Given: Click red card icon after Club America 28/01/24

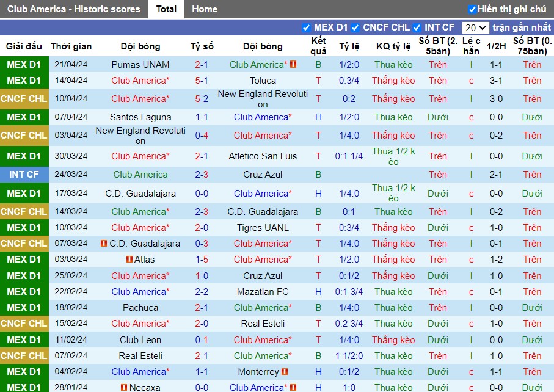Looking at the screenshot, I should point(293,387).
